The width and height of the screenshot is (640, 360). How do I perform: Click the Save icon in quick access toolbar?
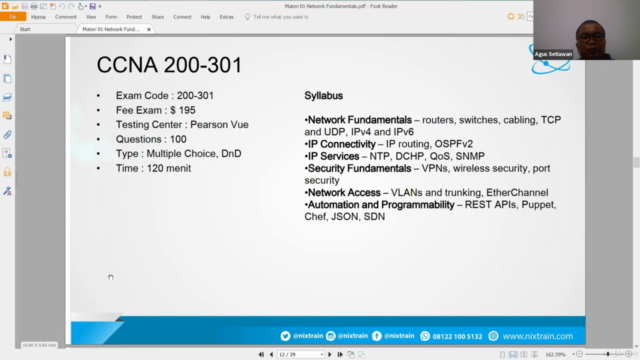click(x=24, y=6)
